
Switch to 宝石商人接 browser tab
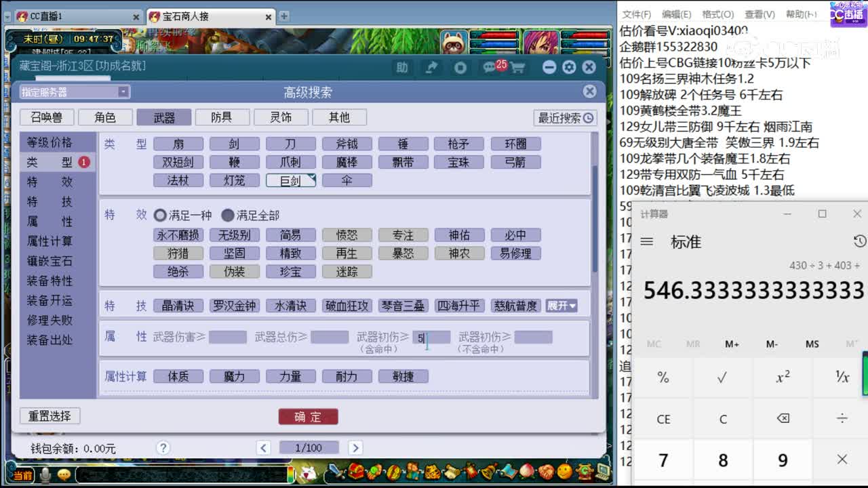210,16
